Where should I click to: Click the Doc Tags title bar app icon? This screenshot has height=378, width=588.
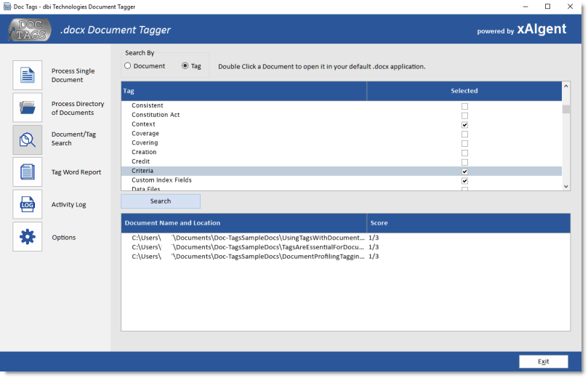7,7
